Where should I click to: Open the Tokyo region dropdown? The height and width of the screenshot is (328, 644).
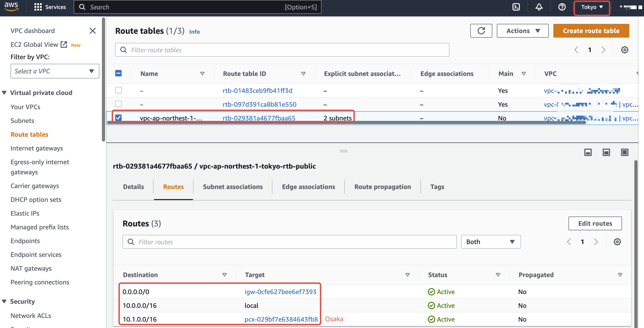pos(591,7)
